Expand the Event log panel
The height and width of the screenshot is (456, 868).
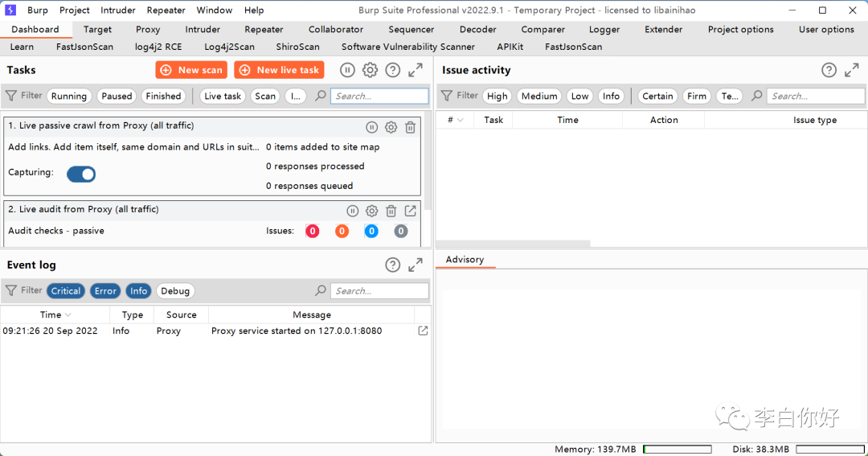pyautogui.click(x=416, y=265)
